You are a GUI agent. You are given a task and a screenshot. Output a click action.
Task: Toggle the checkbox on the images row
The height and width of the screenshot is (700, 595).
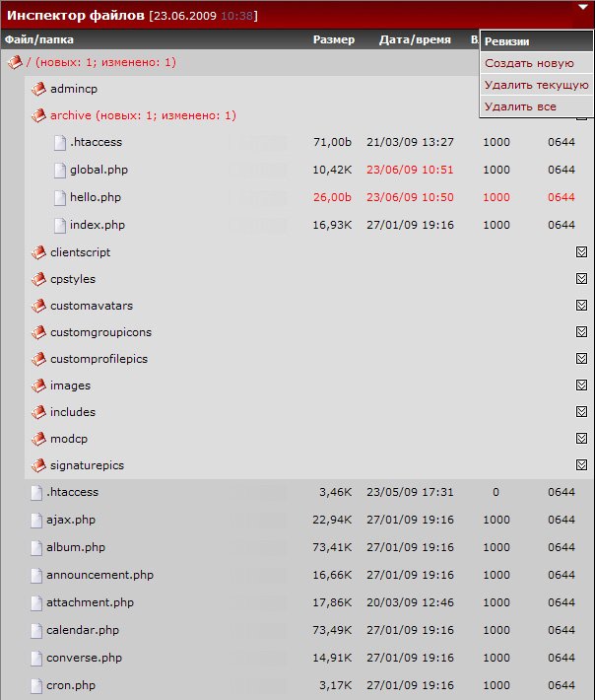point(581,385)
